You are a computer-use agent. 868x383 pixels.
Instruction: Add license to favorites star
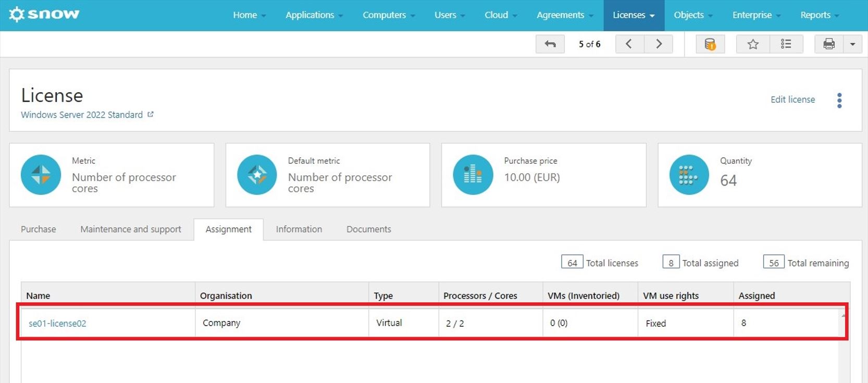click(753, 44)
